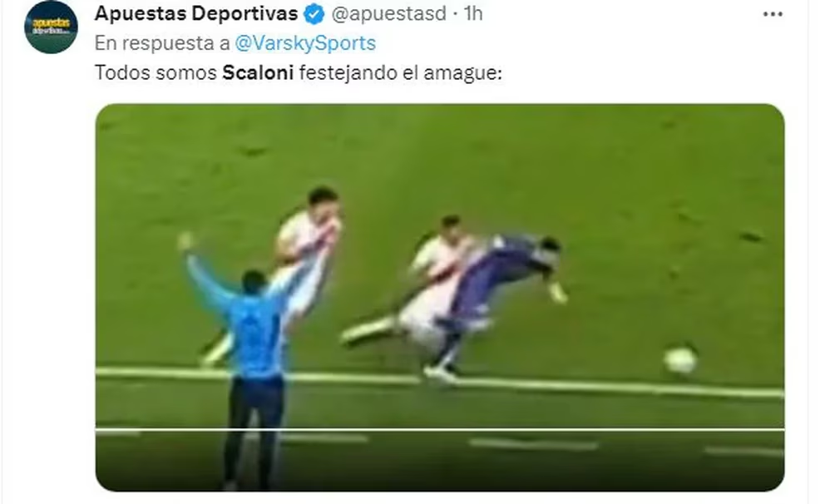Click the Apuestas Deportivas display name
The height and width of the screenshot is (504, 825).
pyautogui.click(x=196, y=13)
